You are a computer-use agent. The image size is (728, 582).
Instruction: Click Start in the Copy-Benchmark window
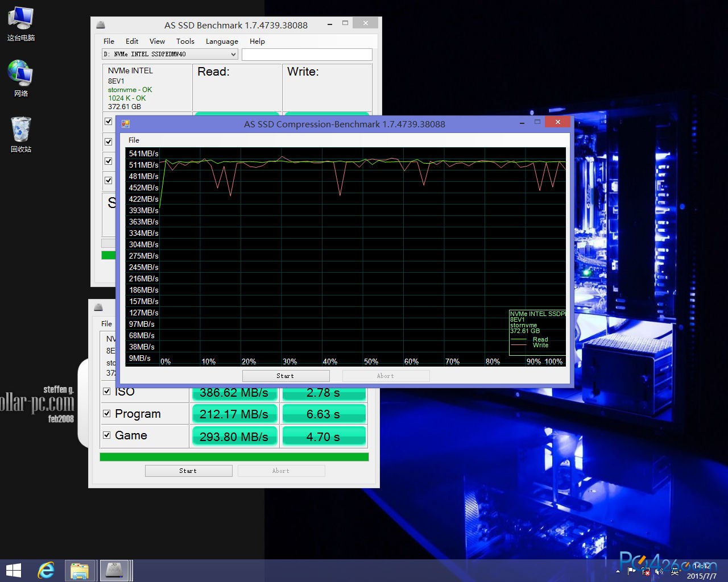189,471
